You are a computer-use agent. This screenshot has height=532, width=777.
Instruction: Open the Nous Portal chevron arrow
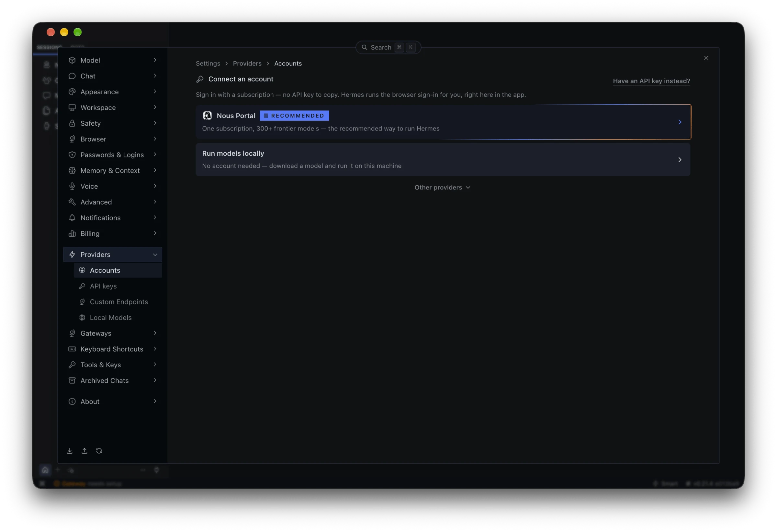[679, 122]
